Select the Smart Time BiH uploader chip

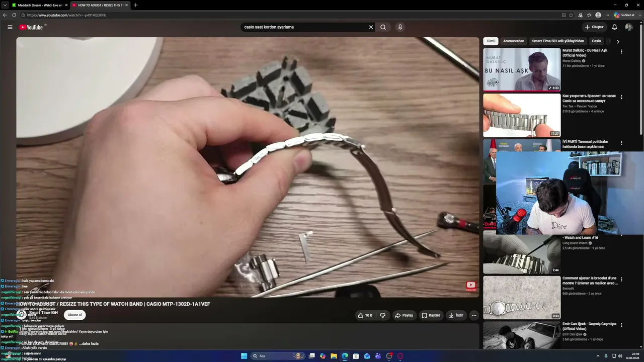[558, 41]
